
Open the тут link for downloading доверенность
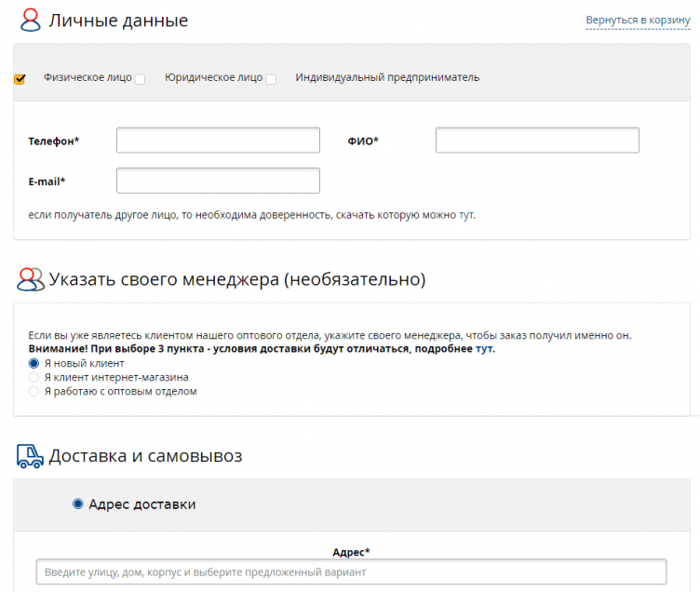[x=466, y=215]
